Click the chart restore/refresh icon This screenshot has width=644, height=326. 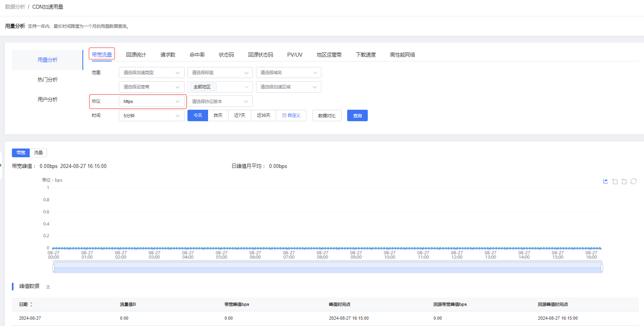[634, 181]
